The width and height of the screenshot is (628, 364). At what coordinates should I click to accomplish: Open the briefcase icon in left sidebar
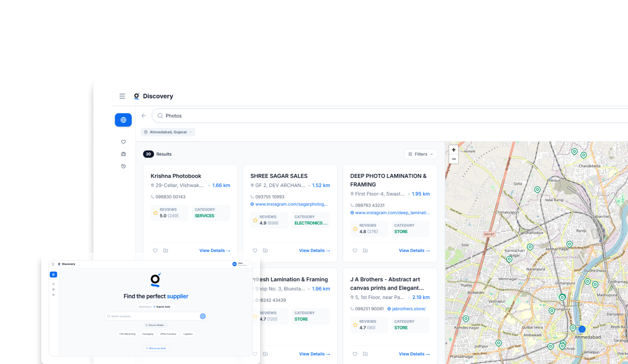pyautogui.click(x=123, y=154)
